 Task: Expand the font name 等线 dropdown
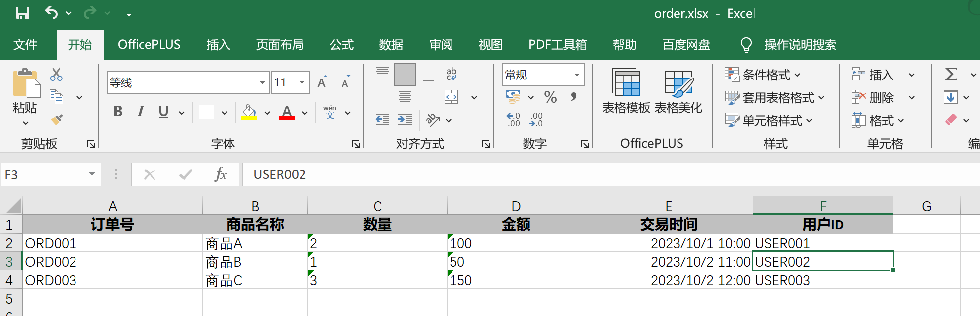click(x=262, y=82)
